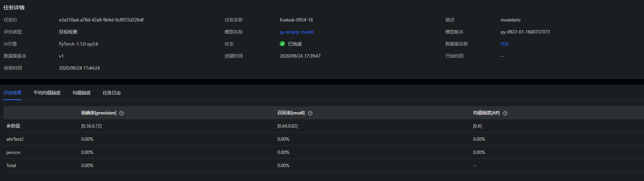644x181 pixels.
Task: Switch to the 评估结果 tab
Action: pos(12,93)
